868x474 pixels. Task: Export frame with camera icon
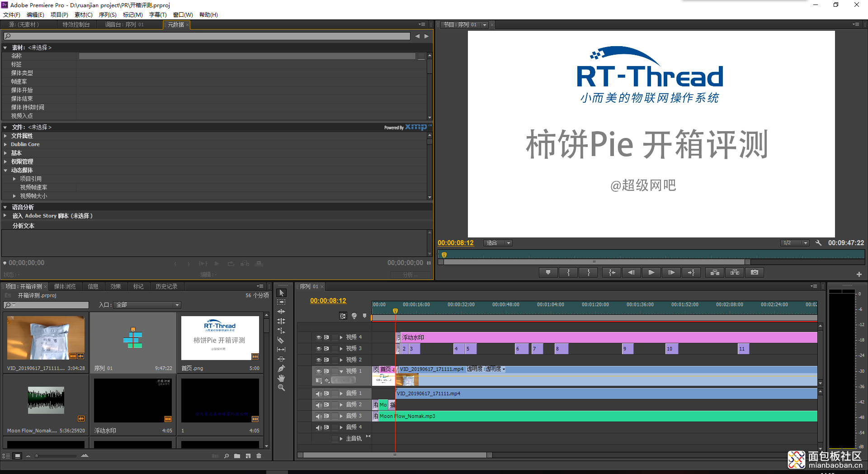click(755, 272)
